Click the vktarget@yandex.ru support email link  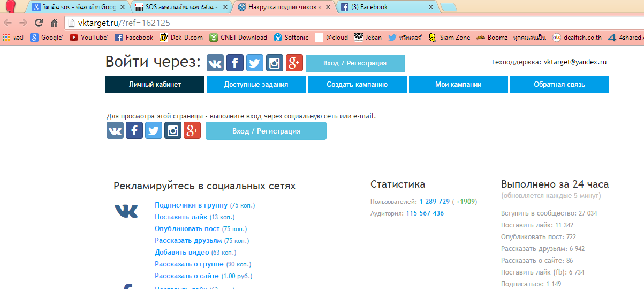tap(575, 62)
